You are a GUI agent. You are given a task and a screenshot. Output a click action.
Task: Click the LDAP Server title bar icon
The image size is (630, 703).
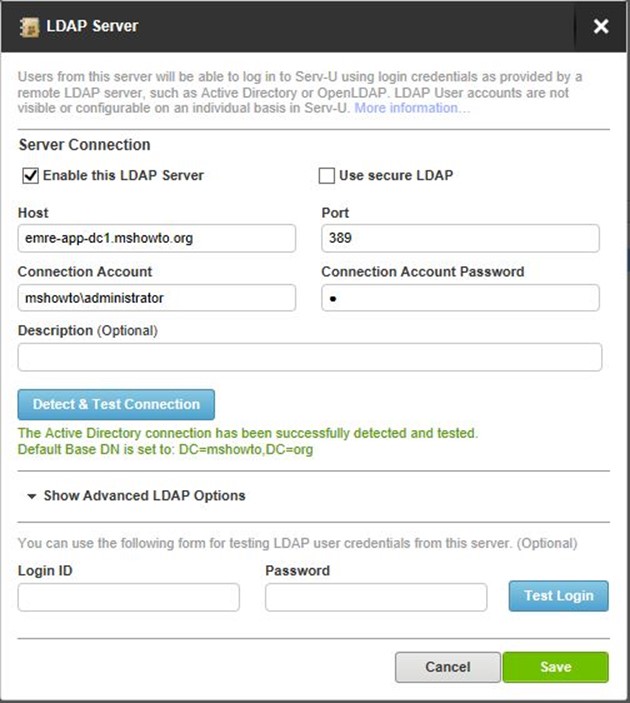(30, 26)
